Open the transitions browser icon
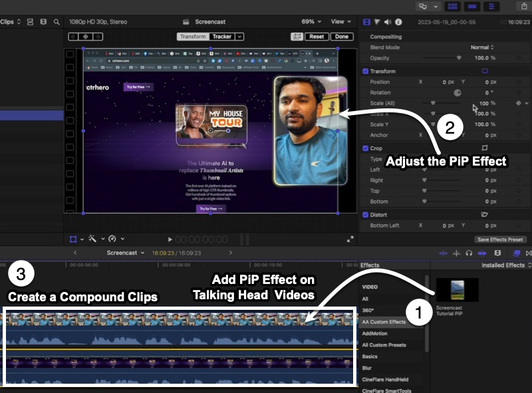The image size is (532, 393). tap(529, 253)
